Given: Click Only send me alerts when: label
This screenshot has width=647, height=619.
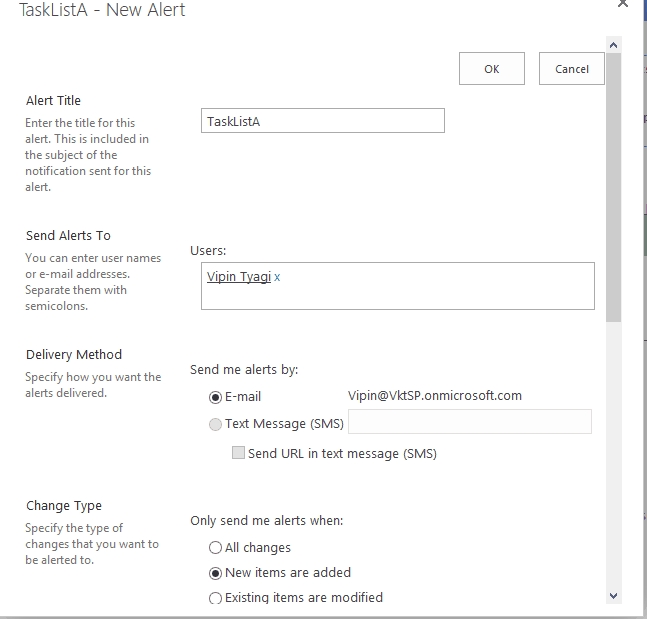Looking at the screenshot, I should [267, 520].
